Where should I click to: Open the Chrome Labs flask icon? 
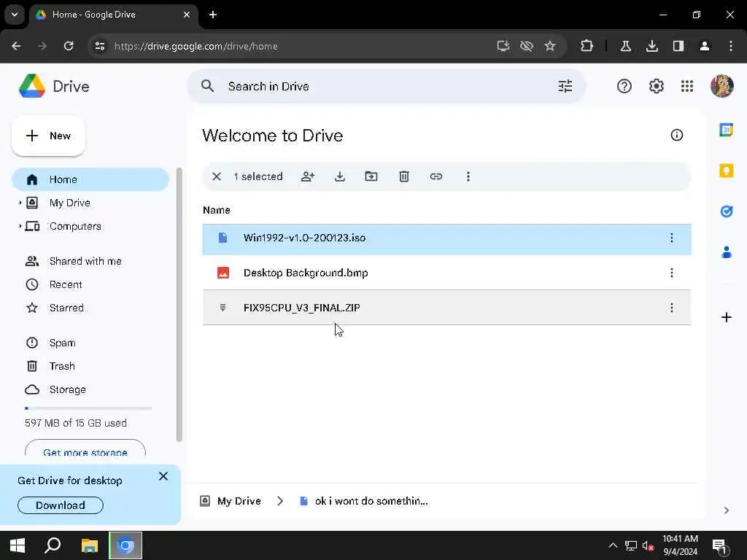coord(625,46)
